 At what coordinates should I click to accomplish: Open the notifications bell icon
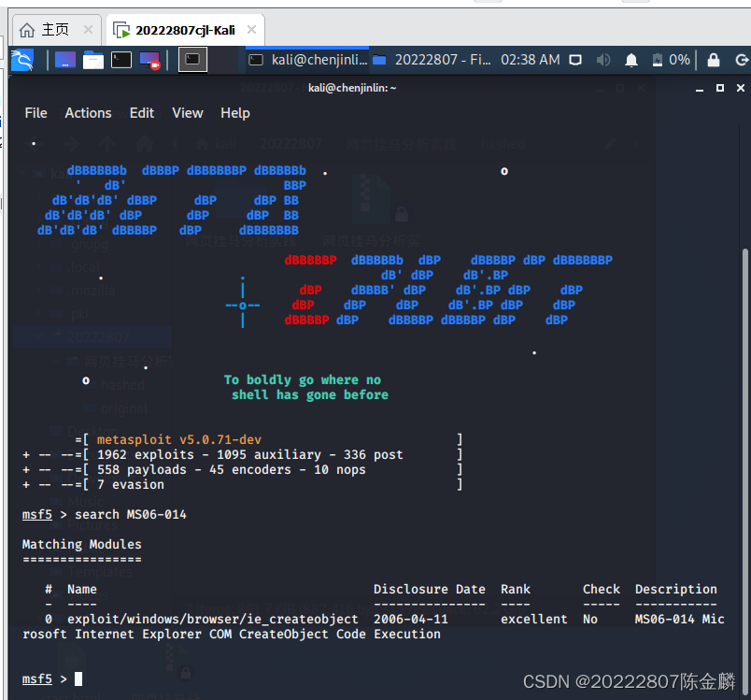pyautogui.click(x=631, y=60)
